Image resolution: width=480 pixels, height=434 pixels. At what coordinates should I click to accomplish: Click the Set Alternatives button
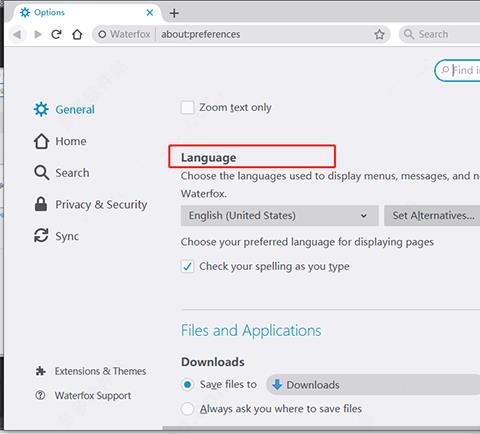(432, 216)
